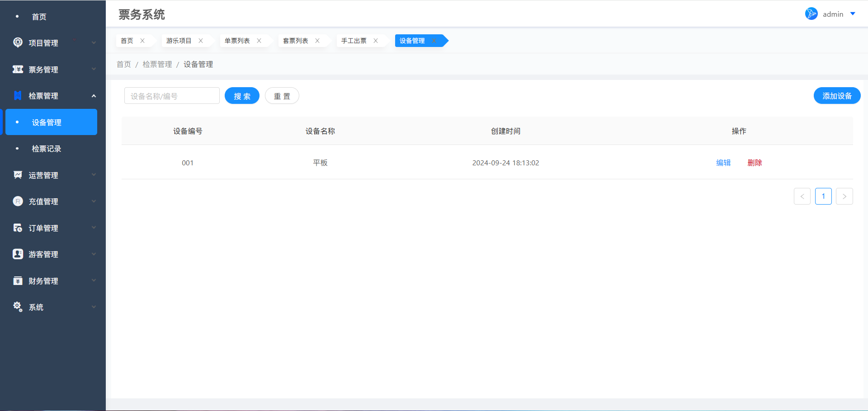Click the 财务管理 yen icon

click(18, 280)
